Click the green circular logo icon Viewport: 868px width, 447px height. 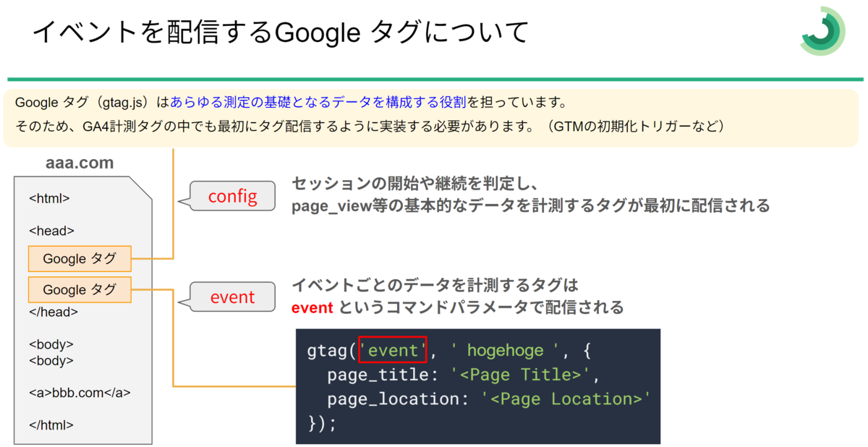822,30
